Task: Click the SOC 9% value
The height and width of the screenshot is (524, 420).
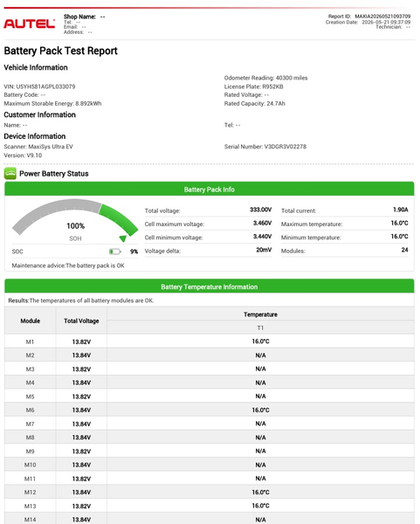Action: click(x=134, y=252)
